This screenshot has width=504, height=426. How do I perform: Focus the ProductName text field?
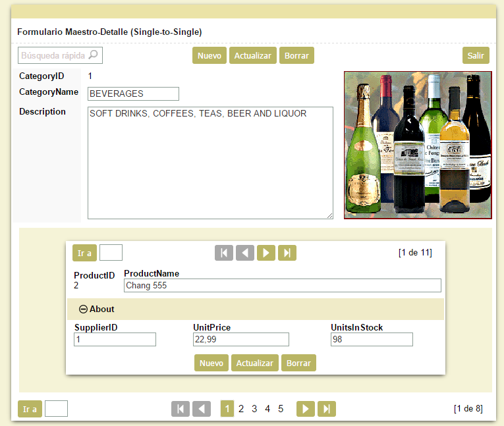(282, 286)
